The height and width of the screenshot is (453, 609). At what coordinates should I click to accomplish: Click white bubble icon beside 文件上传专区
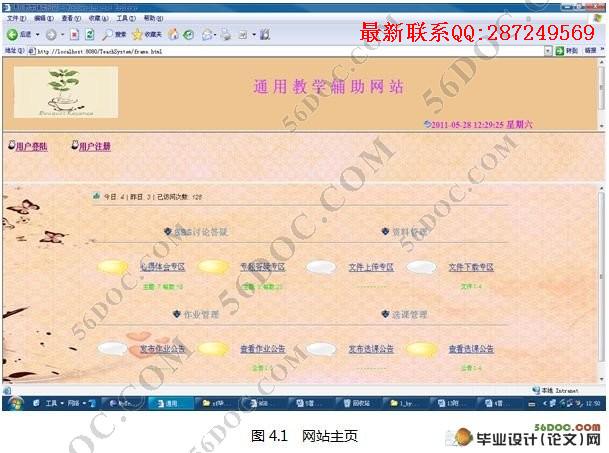tap(321, 268)
